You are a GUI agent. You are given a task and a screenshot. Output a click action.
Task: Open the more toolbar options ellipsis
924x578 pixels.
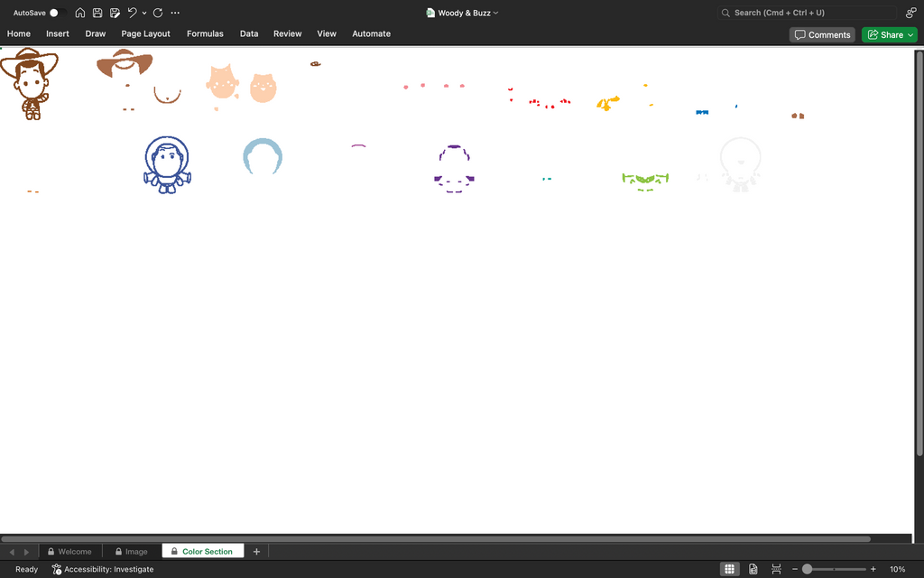(175, 13)
